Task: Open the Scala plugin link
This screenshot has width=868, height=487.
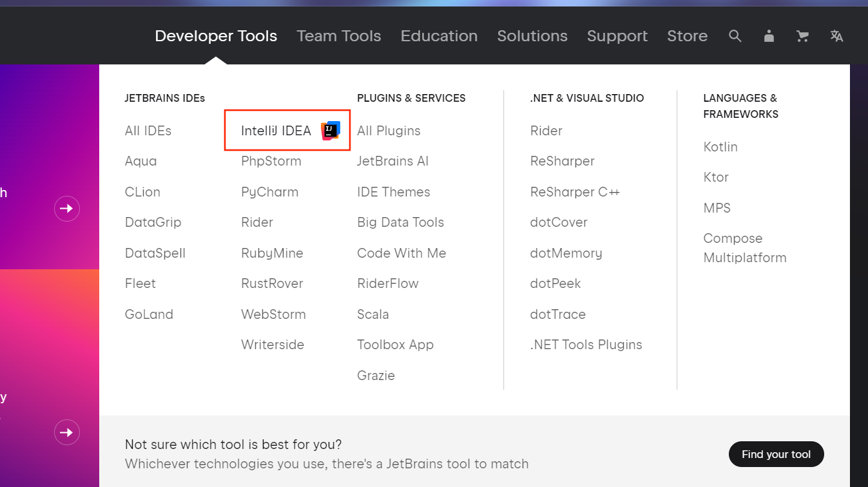Action: tap(373, 314)
